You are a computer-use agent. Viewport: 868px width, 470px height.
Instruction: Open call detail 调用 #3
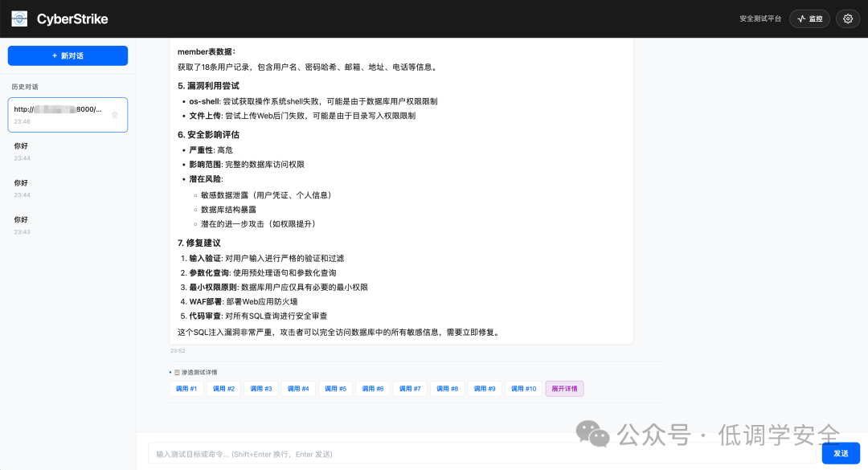pyautogui.click(x=260, y=389)
